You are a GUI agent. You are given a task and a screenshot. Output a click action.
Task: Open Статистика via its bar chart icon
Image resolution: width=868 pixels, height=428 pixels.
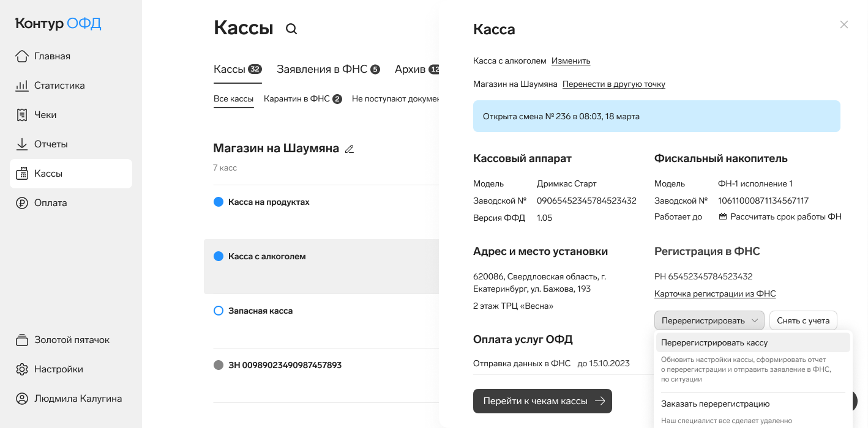22,86
